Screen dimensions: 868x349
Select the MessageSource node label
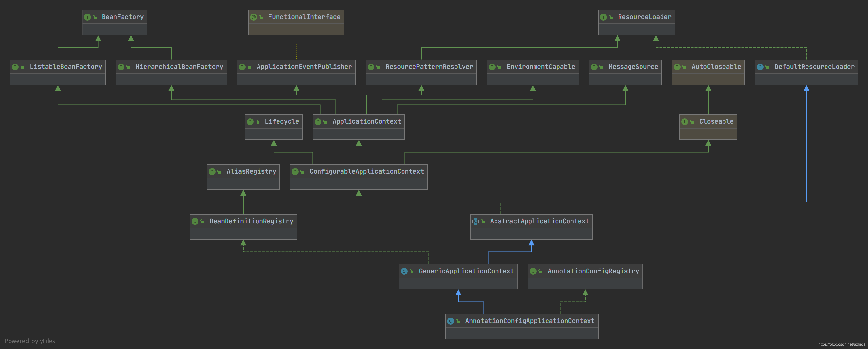coord(633,67)
